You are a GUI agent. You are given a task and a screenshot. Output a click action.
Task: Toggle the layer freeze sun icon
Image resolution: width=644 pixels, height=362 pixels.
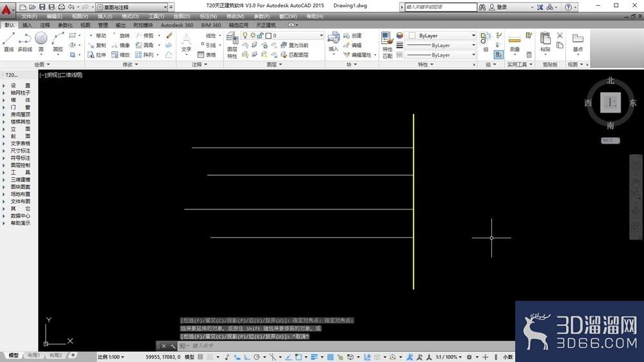coord(252,35)
